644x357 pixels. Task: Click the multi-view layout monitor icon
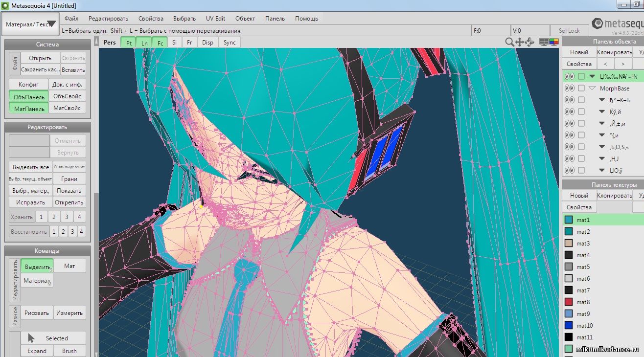(x=544, y=42)
